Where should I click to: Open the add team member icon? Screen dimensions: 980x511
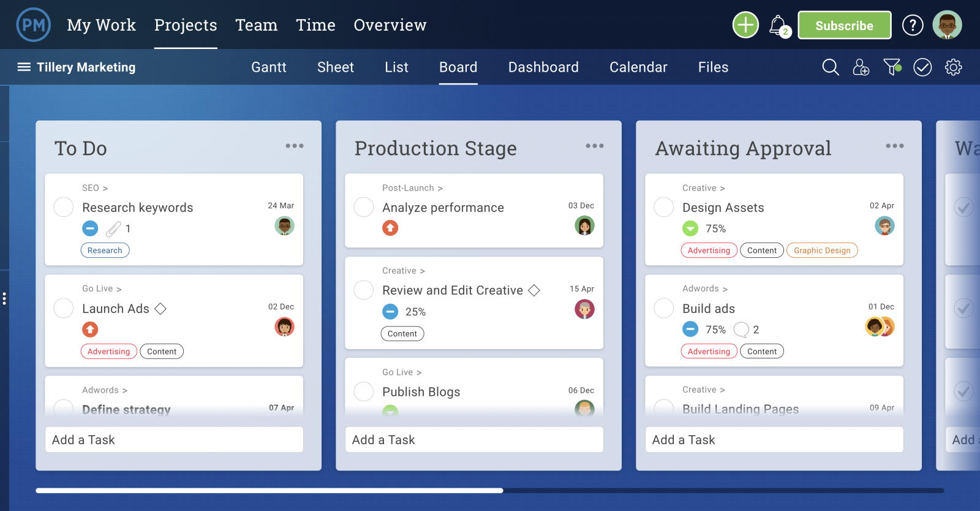[x=861, y=67]
